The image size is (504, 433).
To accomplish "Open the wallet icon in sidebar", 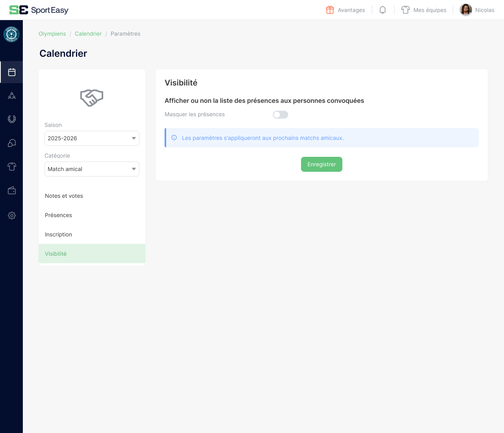I will click(x=12, y=191).
